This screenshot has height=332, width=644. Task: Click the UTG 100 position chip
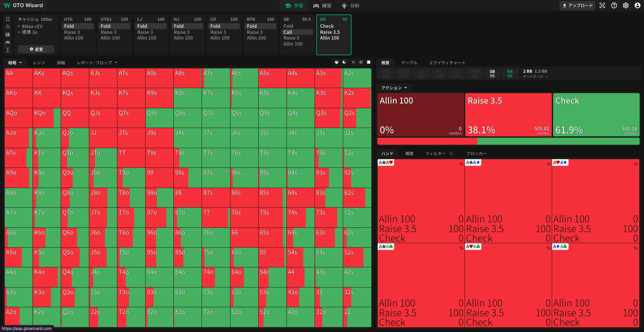(386, 74)
